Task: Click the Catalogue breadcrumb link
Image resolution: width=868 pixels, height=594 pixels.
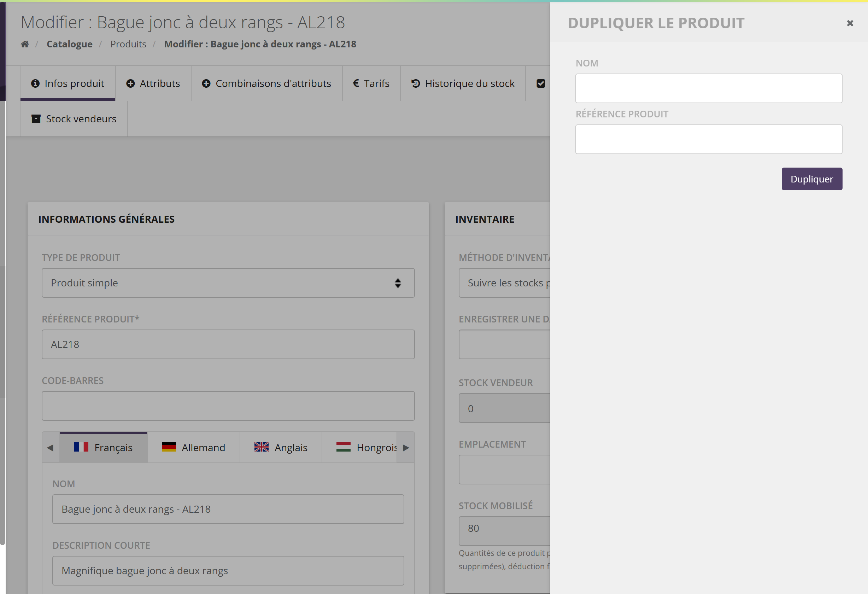Action: pos(70,44)
